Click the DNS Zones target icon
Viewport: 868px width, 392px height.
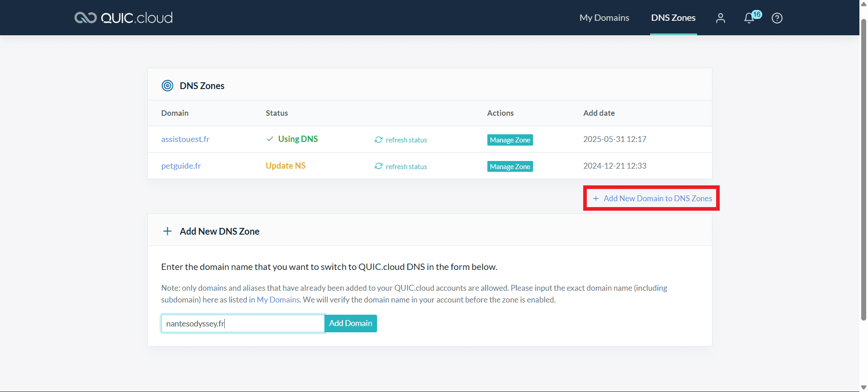pyautogui.click(x=167, y=86)
